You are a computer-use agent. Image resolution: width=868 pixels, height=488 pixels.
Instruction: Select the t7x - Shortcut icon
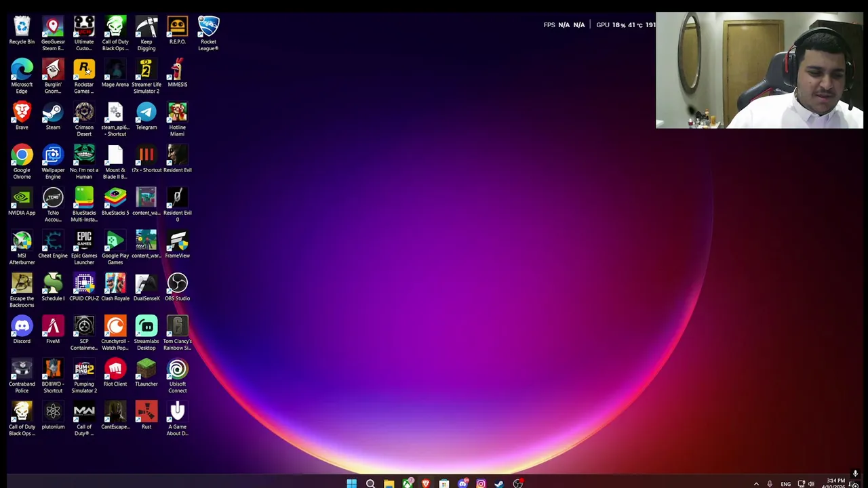coord(146,159)
